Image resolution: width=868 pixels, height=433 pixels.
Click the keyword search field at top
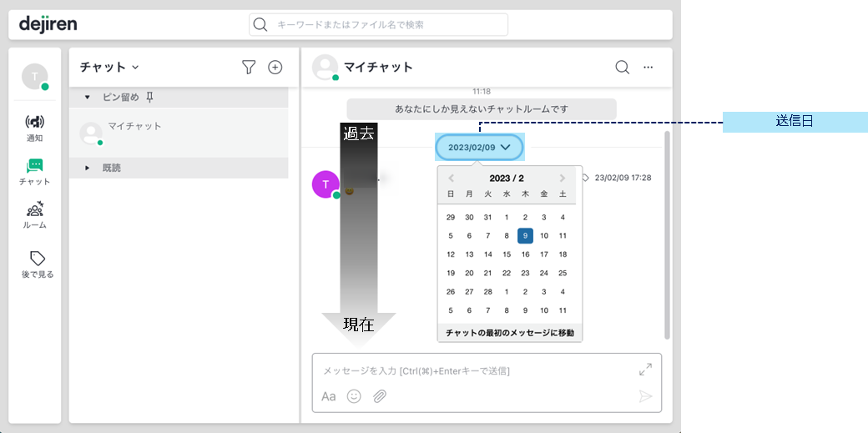tap(379, 25)
